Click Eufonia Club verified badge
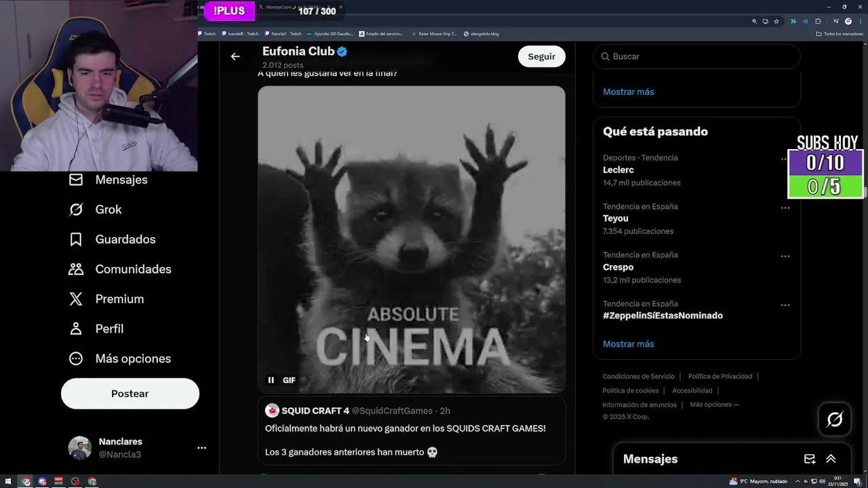Screen dimensions: 868x488 342,52
